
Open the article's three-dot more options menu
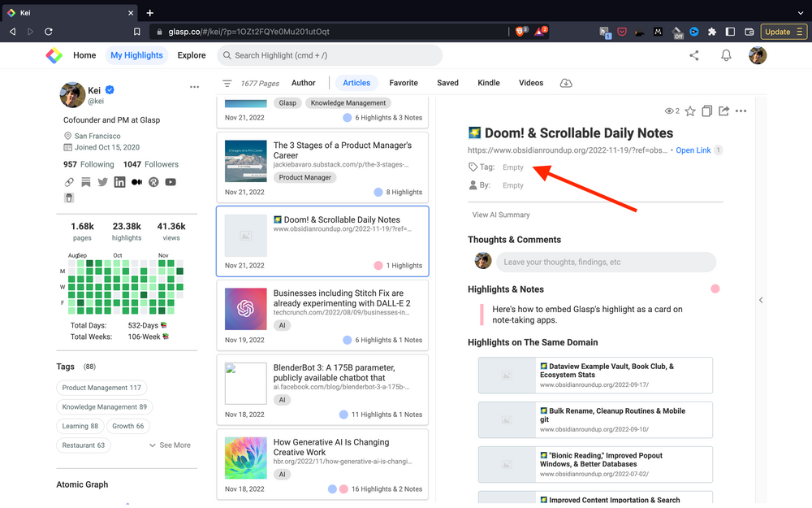click(x=741, y=111)
